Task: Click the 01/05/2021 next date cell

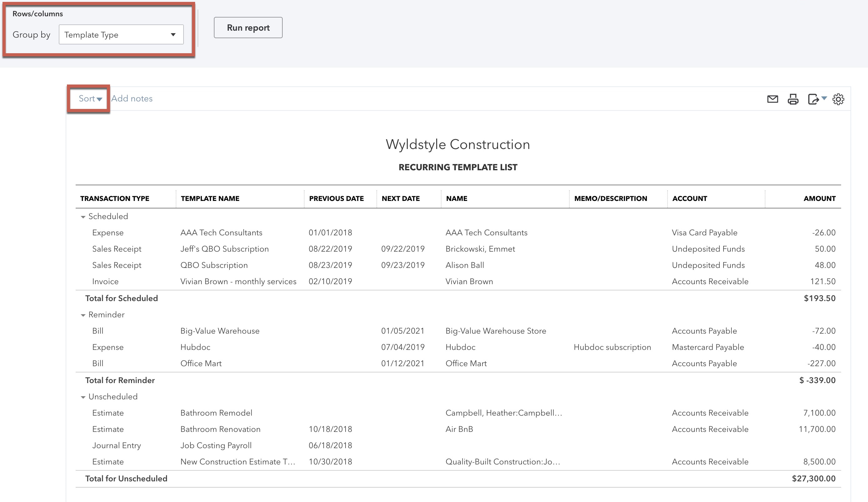Action: point(403,331)
